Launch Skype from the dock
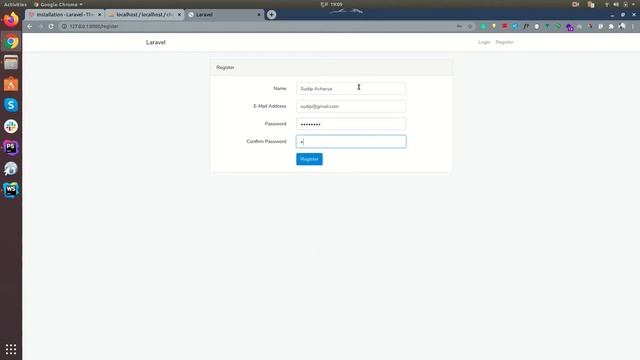The height and width of the screenshot is (360, 640). tap(11, 105)
